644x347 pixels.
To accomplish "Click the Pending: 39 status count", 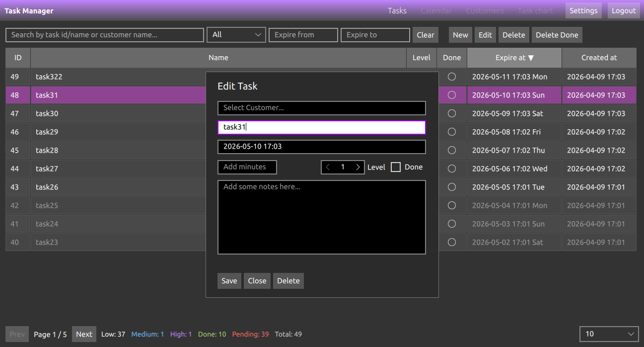I will click(250, 334).
